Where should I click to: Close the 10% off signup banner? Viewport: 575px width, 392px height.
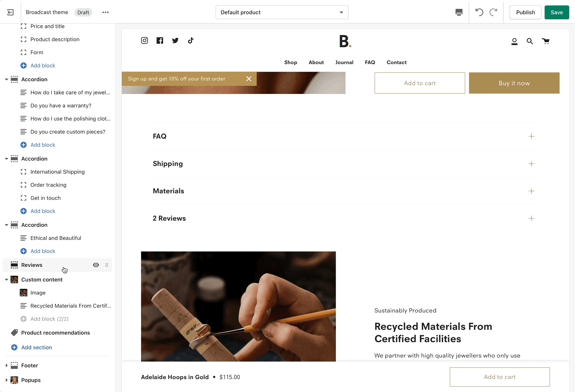tap(249, 79)
